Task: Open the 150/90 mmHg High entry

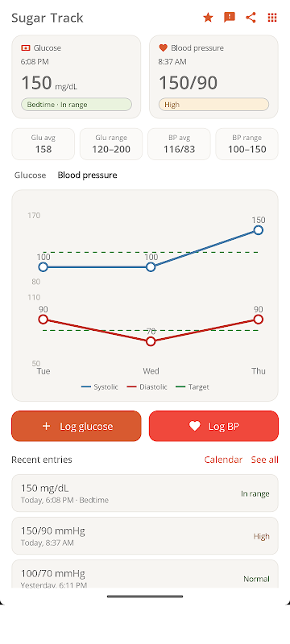Action: [x=144, y=536]
